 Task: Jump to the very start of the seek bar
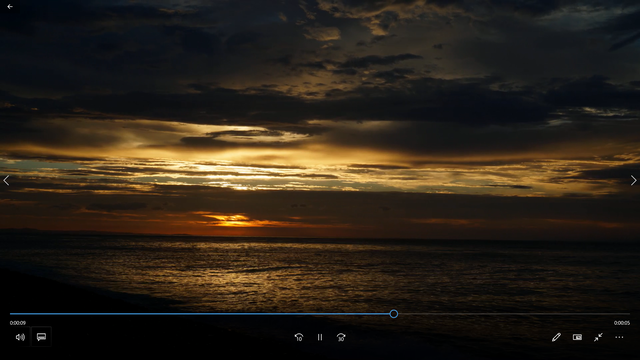click(x=11, y=314)
